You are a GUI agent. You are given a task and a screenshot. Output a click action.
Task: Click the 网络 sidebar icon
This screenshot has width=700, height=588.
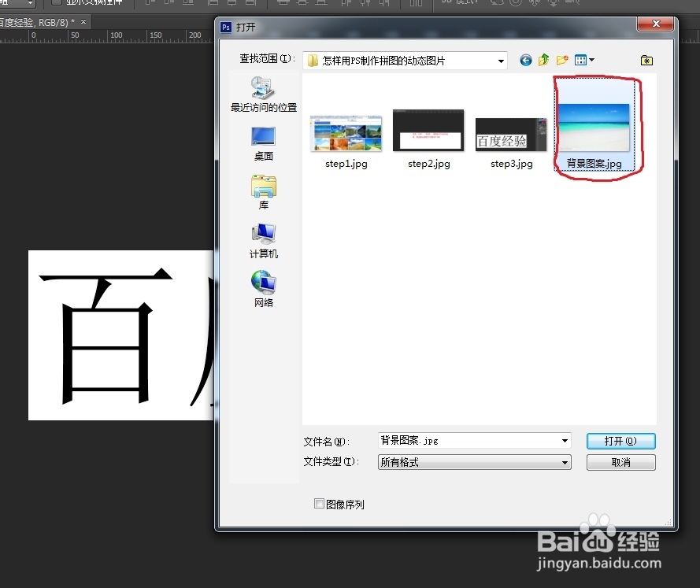tap(263, 281)
